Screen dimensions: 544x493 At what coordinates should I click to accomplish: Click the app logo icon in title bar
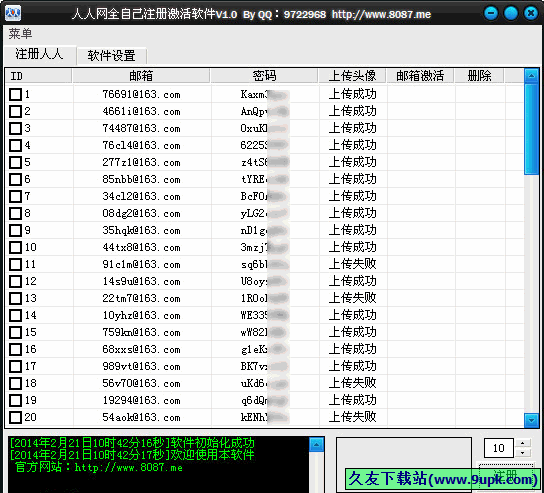tap(13, 14)
